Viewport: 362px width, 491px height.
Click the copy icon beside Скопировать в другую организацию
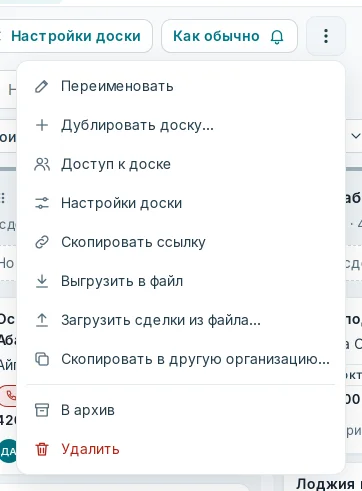click(x=42, y=359)
